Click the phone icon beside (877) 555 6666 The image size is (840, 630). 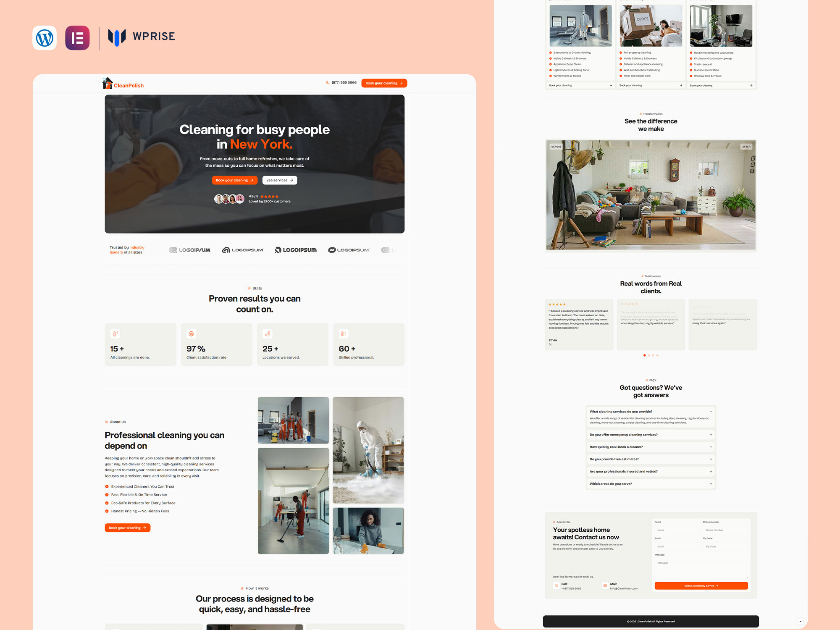[x=328, y=83]
